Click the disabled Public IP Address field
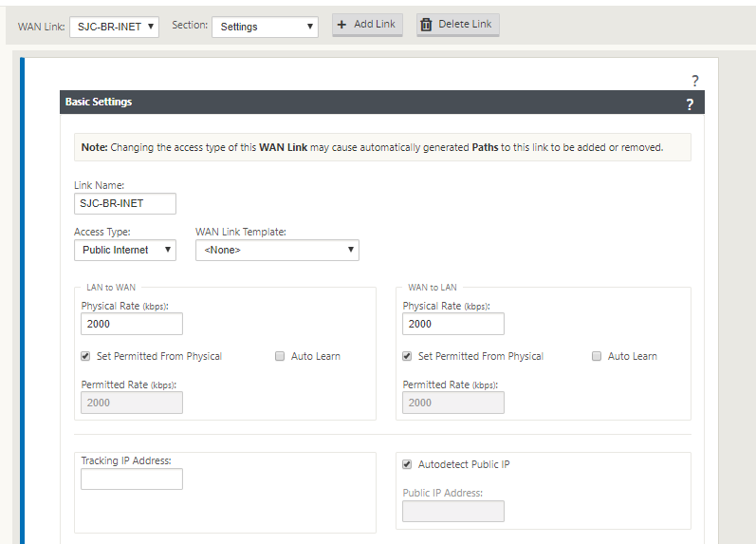The height and width of the screenshot is (544, 756). point(453,511)
